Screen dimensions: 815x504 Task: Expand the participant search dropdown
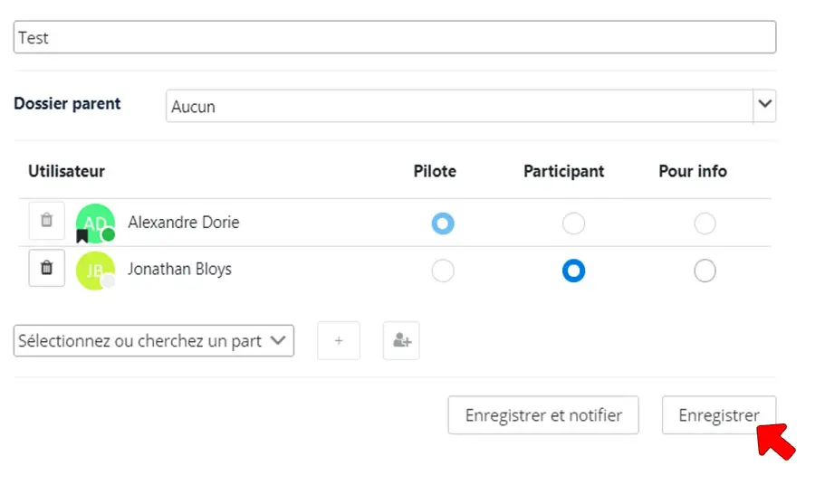pyautogui.click(x=154, y=341)
